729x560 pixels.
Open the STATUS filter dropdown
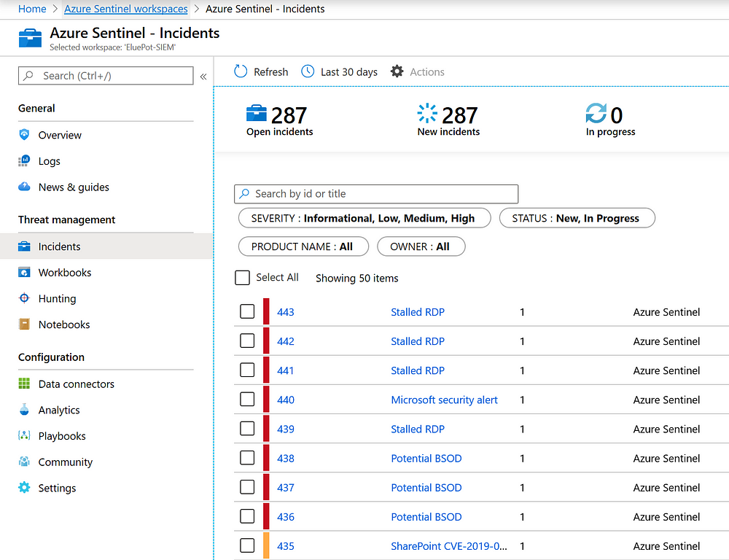click(577, 218)
